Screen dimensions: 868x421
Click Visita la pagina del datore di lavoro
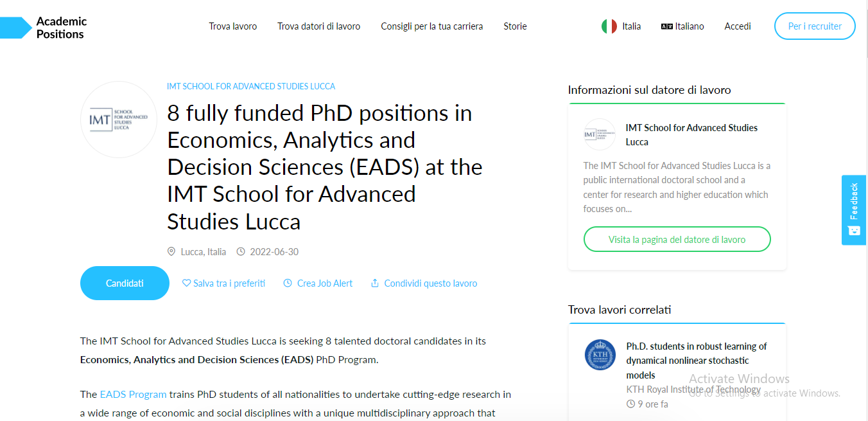coord(677,239)
